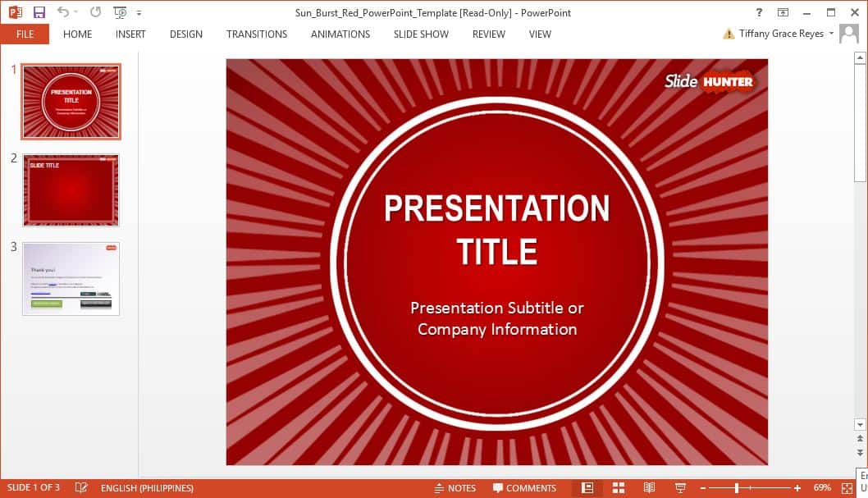Switch to Slide Sorter view in status bar
868x498 pixels.
[619, 487]
